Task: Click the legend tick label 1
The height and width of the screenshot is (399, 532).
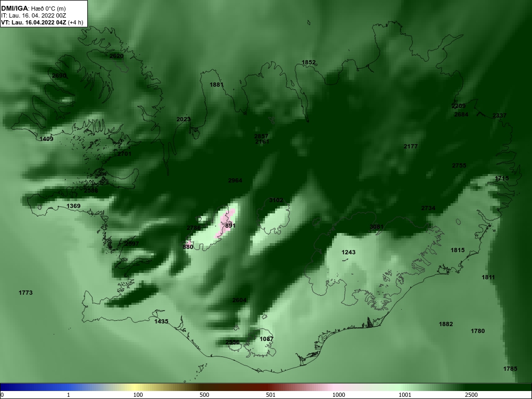Action: click(x=69, y=395)
